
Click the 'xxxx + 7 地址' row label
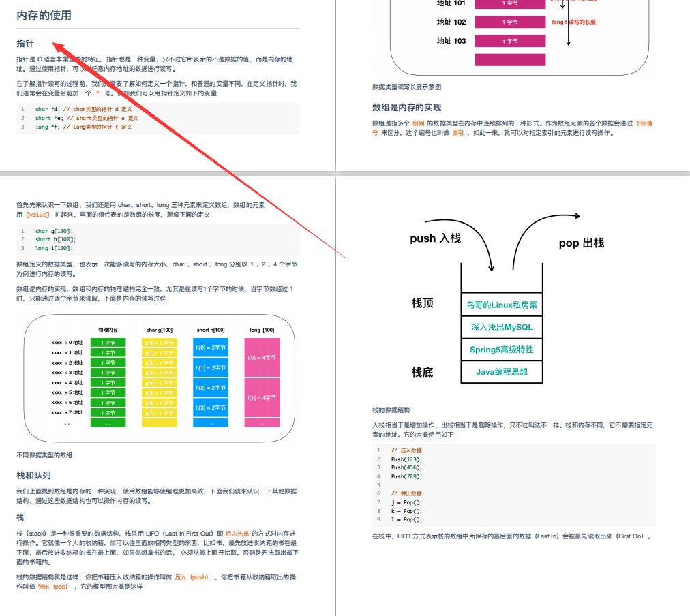(x=67, y=412)
